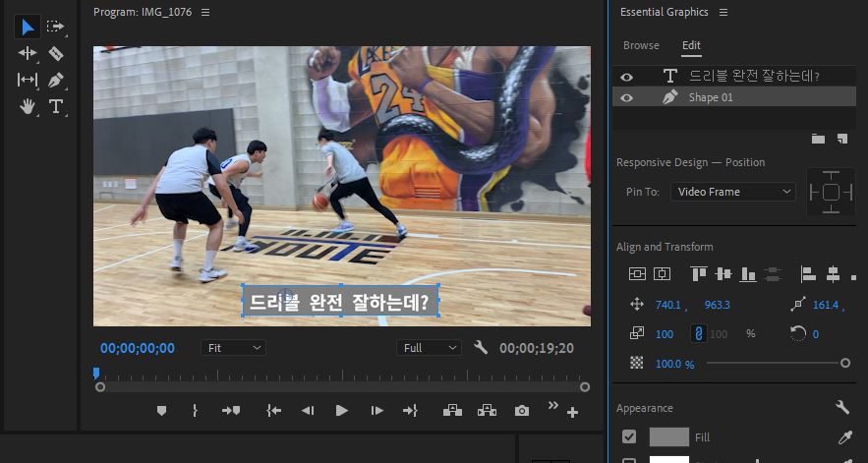Select the Slip tool
The image size is (868, 463).
point(28,80)
